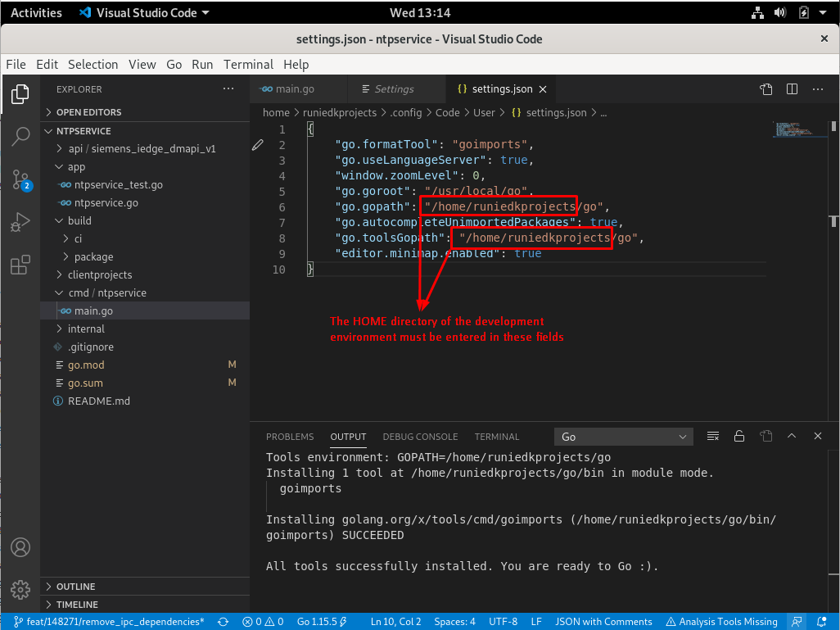Expand the OUTLINE section
840x630 pixels.
click(x=76, y=587)
